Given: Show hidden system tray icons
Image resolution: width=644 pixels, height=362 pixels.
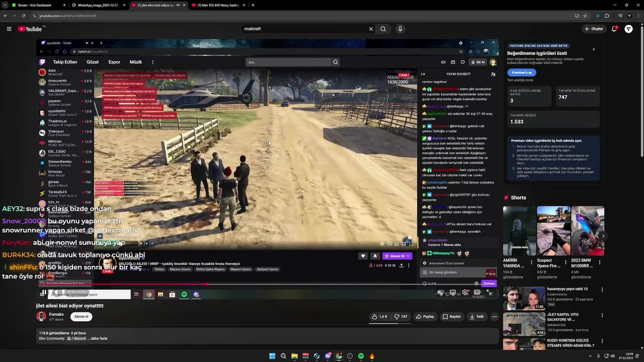Looking at the screenshot, I should pos(591,356).
